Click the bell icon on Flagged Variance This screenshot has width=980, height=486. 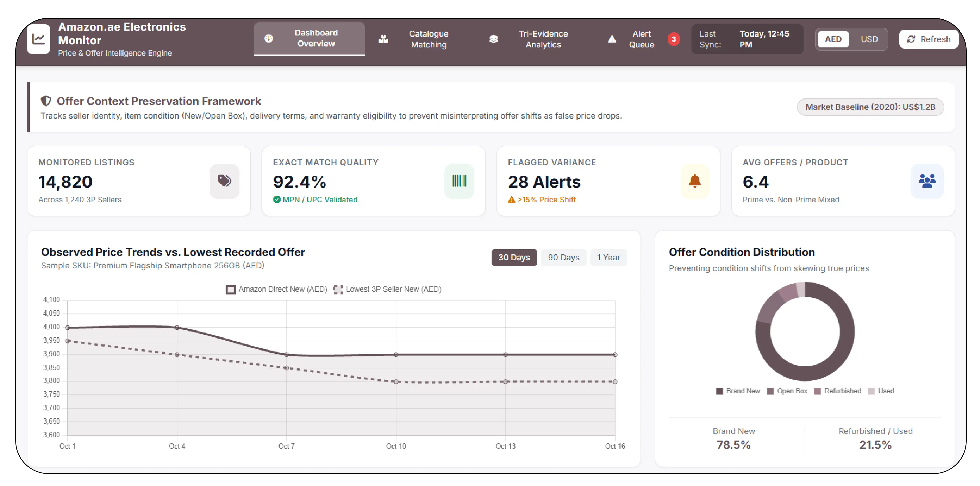pyautogui.click(x=695, y=181)
